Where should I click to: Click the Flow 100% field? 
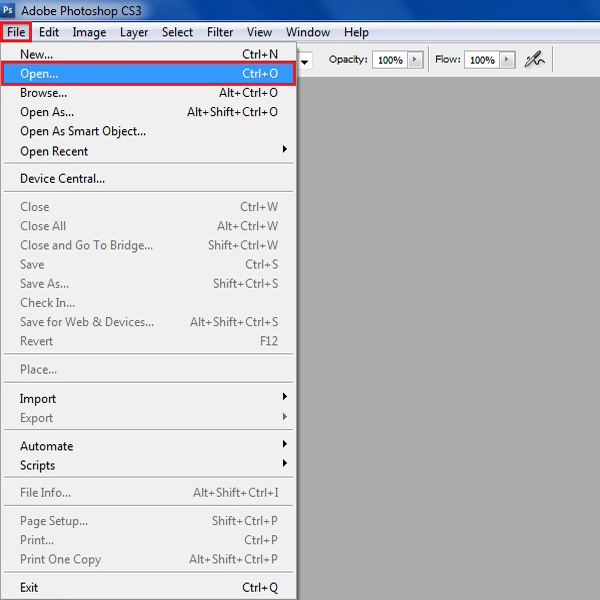pyautogui.click(x=482, y=60)
